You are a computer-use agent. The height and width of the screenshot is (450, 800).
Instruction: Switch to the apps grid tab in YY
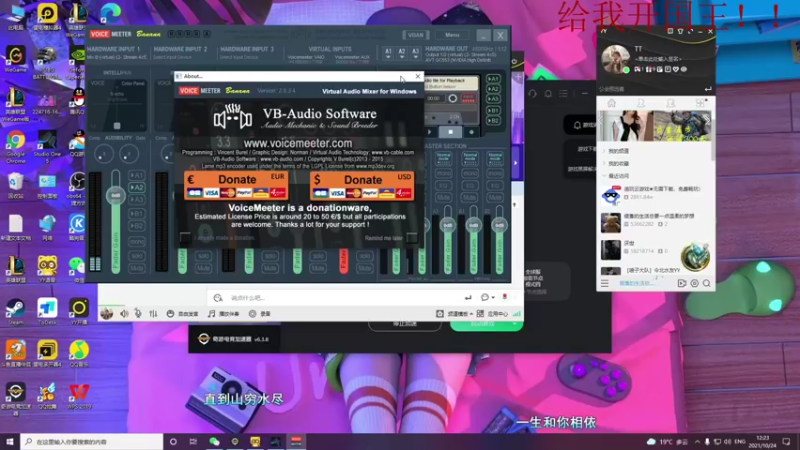[x=700, y=104]
